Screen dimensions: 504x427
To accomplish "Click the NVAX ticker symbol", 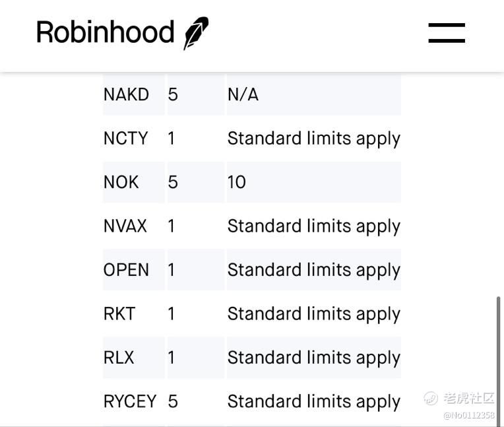I will (x=125, y=226).
